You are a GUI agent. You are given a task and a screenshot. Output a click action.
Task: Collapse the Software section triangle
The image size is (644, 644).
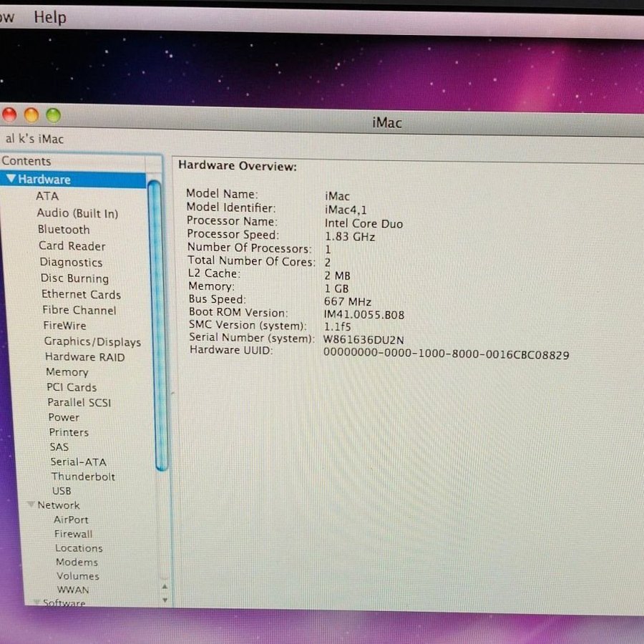click(x=36, y=603)
